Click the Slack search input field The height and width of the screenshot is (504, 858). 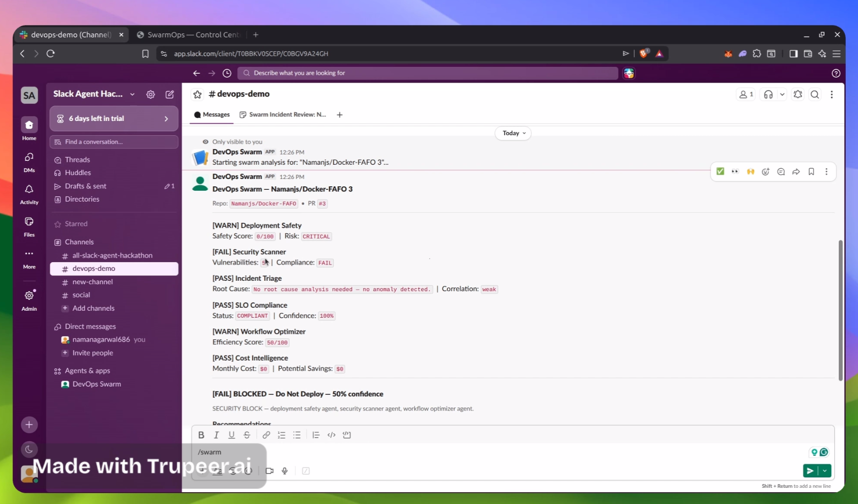(428, 73)
